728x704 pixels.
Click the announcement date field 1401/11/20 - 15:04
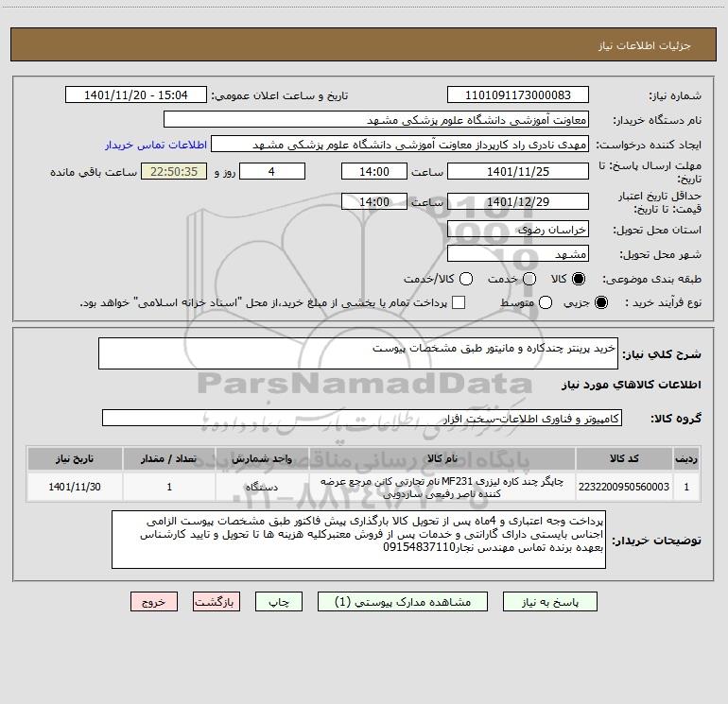pos(136,94)
